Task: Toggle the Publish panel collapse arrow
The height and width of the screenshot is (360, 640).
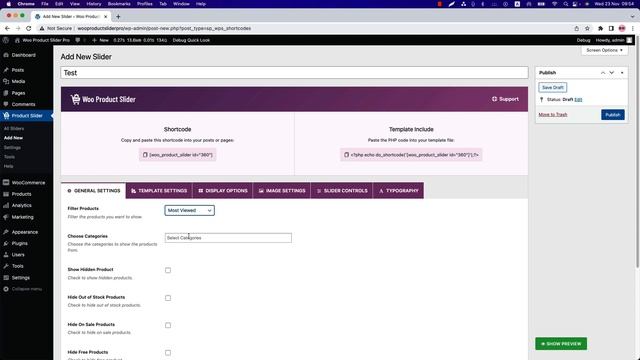Action: pyautogui.click(x=622, y=73)
